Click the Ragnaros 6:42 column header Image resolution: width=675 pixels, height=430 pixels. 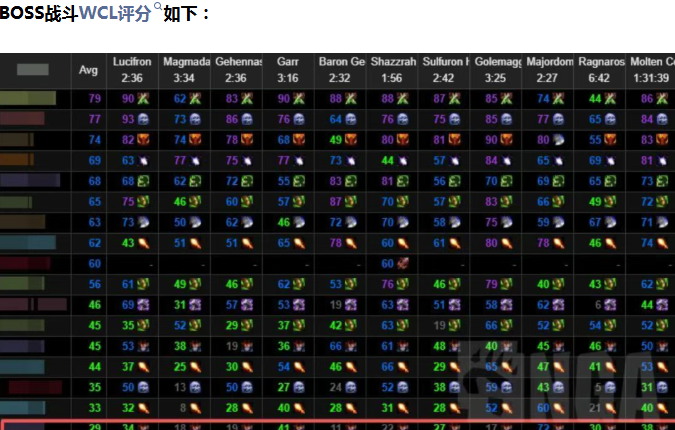600,69
